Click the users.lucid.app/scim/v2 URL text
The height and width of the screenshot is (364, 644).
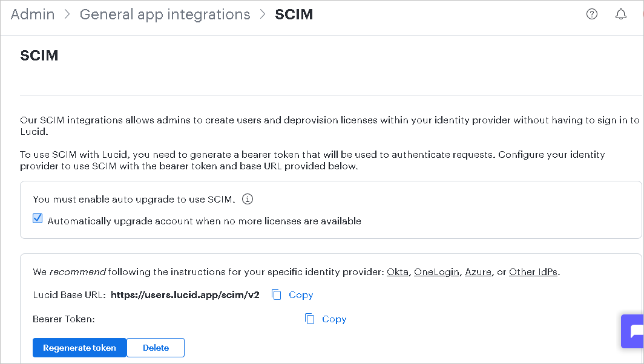pyautogui.click(x=185, y=295)
